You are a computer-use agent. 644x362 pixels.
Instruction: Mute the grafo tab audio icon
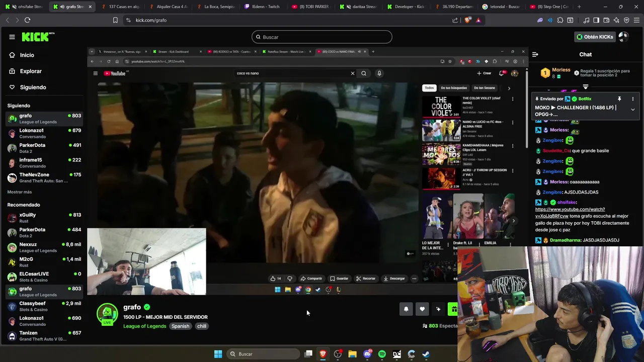click(61, 7)
